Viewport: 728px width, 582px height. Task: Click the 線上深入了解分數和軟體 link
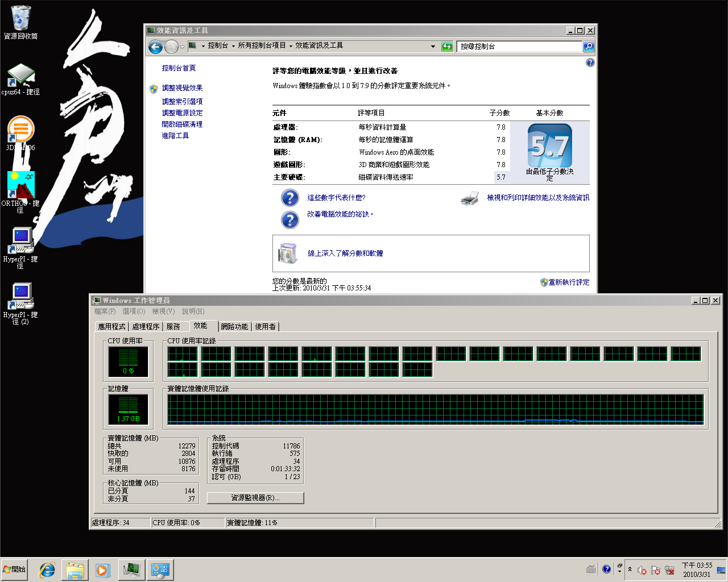pyautogui.click(x=345, y=253)
